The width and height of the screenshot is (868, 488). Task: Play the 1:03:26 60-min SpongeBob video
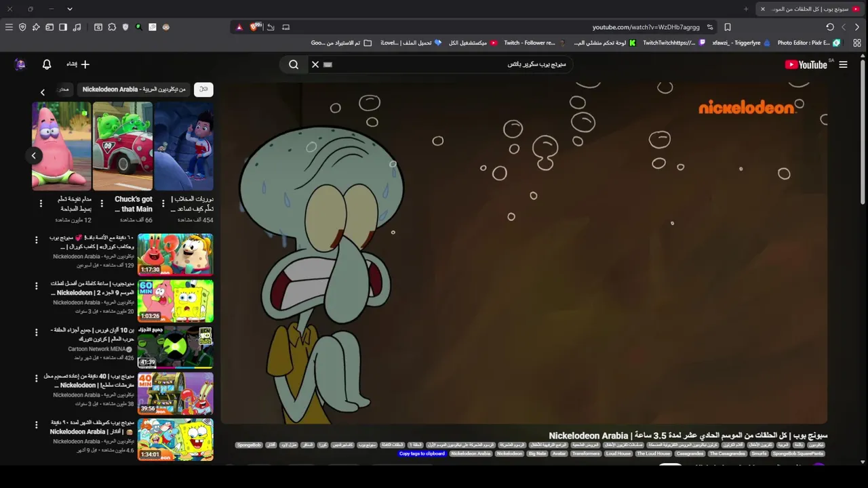(x=176, y=300)
